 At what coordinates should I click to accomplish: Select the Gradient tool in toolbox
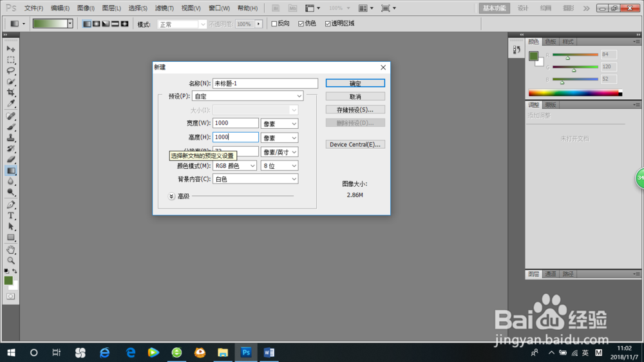pos(11,171)
